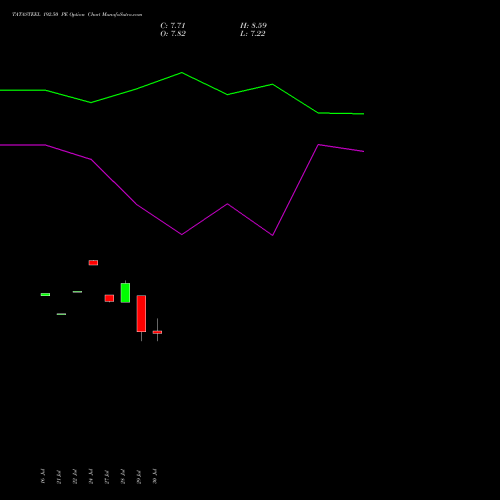Image resolution: width=500 pixels, height=500 pixels.
Task: Click the red candle for 27 Jul
Action: (109, 298)
